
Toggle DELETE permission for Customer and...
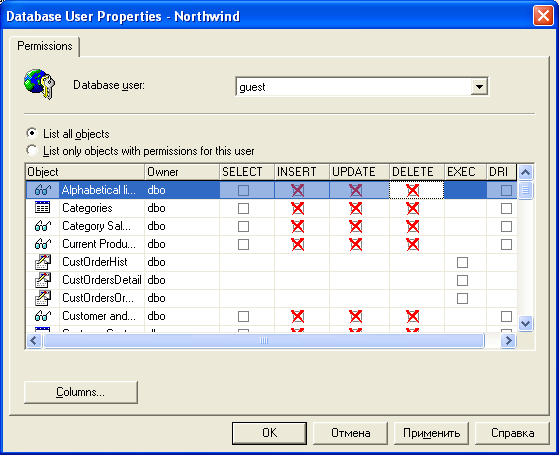click(412, 316)
